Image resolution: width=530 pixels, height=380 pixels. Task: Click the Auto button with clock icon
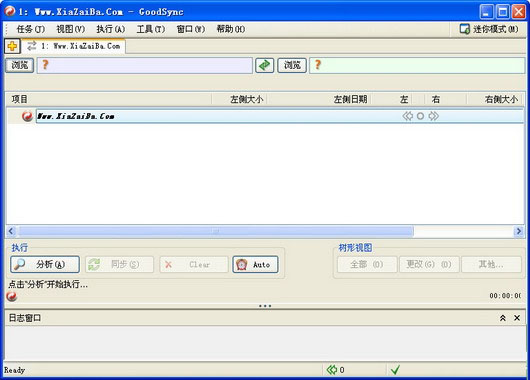point(256,264)
